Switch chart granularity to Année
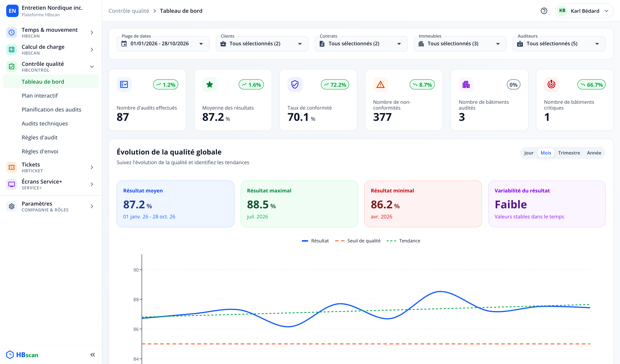The image size is (620, 364). click(x=594, y=153)
